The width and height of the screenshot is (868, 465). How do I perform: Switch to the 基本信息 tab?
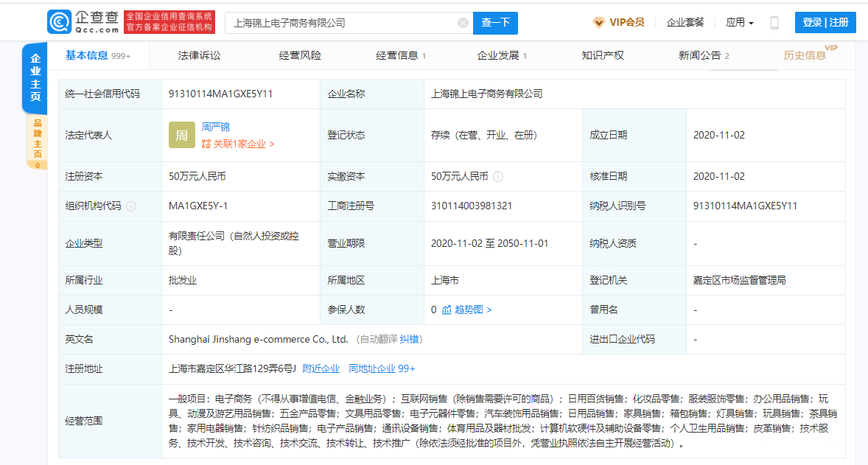(98, 55)
